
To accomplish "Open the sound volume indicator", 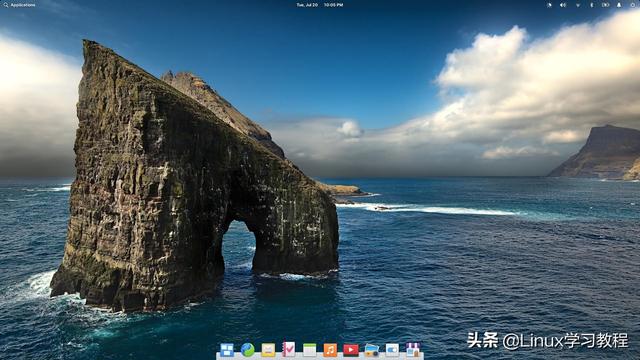I will click(563, 5).
